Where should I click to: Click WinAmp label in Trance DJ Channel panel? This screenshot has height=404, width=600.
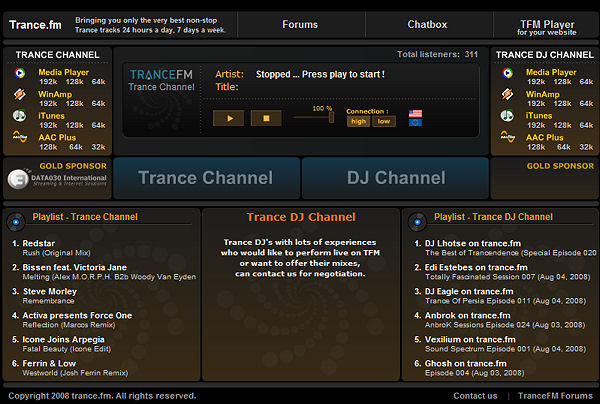coord(543,94)
